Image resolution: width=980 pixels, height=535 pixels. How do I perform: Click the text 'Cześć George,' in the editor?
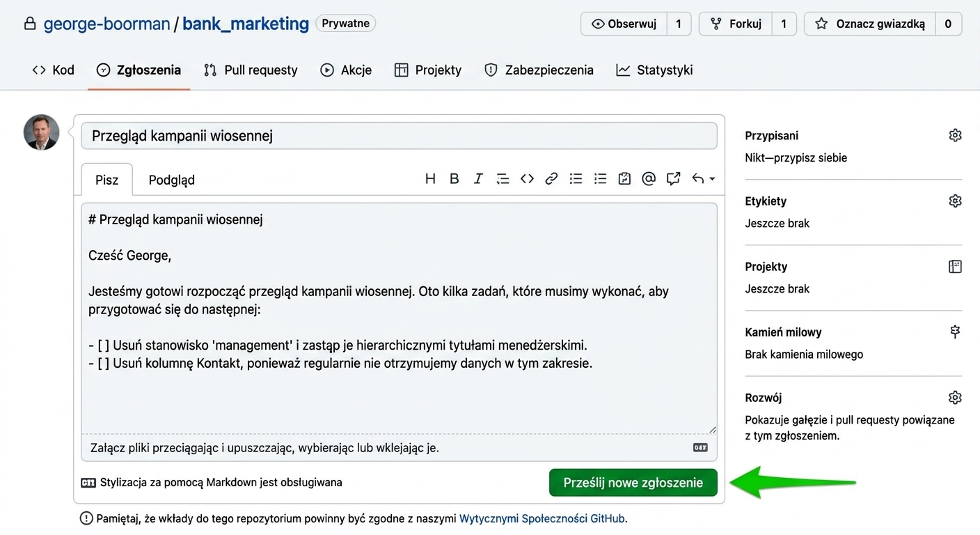pos(130,256)
